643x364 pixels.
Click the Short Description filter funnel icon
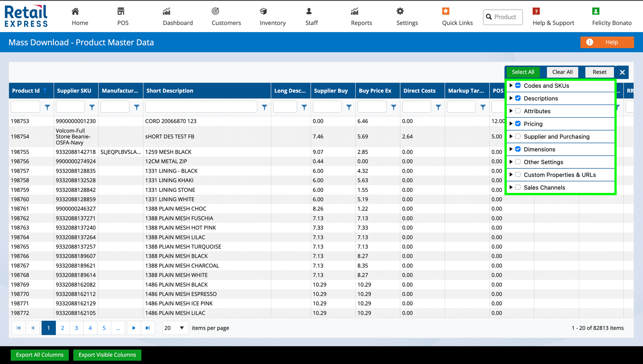tap(264, 107)
